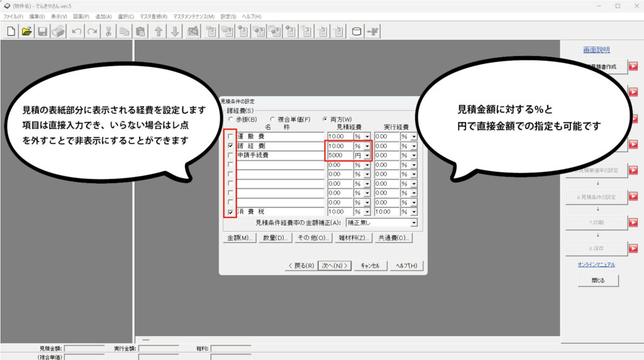
Task: Redo the last action
Action: tap(92, 31)
